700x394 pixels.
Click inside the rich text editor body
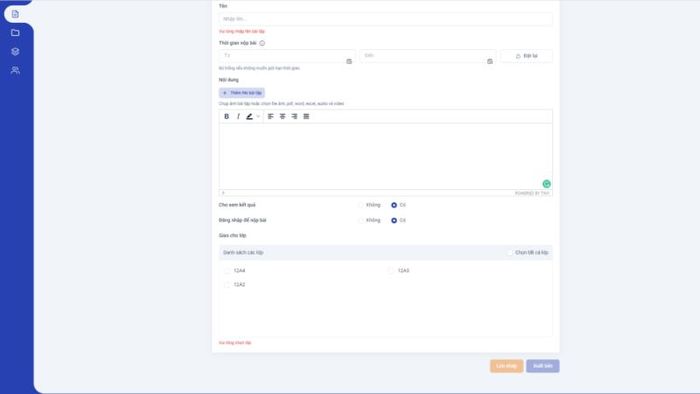[386, 156]
